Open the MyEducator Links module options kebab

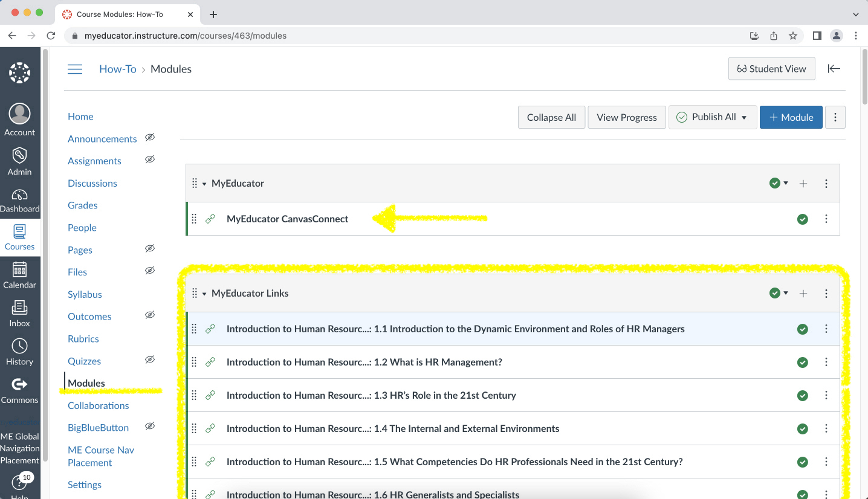[826, 293]
